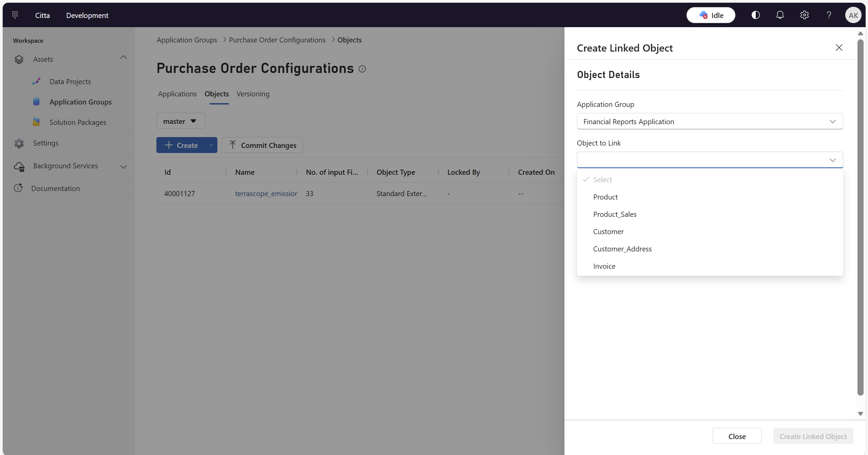Open the Solution Packages sidebar item
The height and width of the screenshot is (455, 868).
pyautogui.click(x=78, y=122)
